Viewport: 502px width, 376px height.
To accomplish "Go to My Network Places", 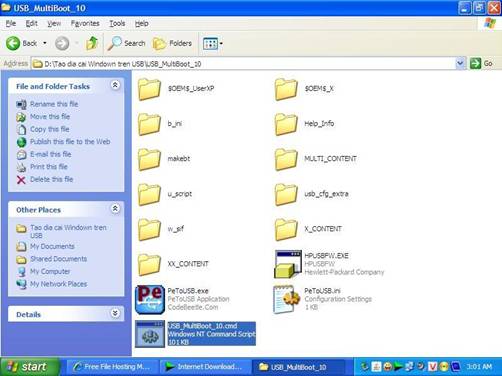I will pos(59,284).
